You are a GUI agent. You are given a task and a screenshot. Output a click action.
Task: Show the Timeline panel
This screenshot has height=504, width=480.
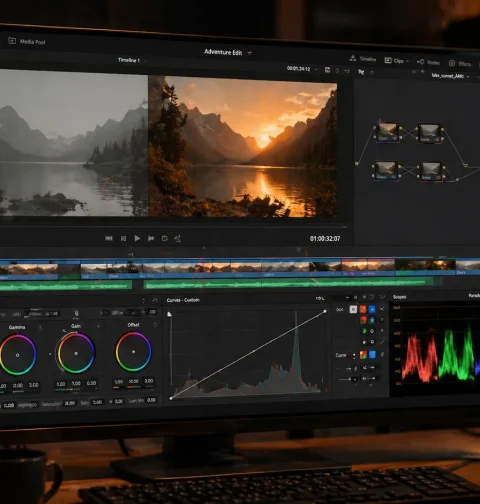pos(363,59)
